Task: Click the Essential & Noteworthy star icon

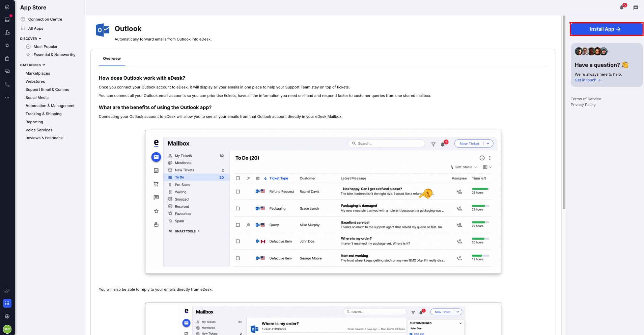Action: pyautogui.click(x=28, y=55)
